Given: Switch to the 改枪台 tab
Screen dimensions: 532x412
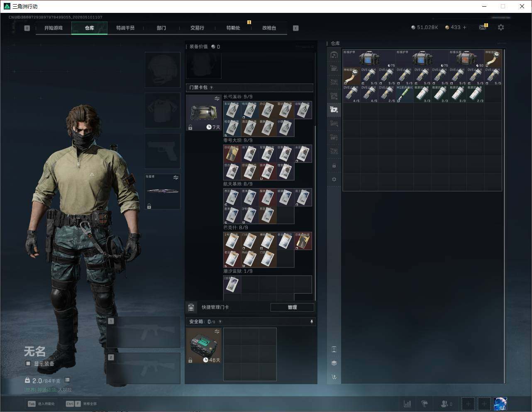Looking at the screenshot, I should coord(269,28).
